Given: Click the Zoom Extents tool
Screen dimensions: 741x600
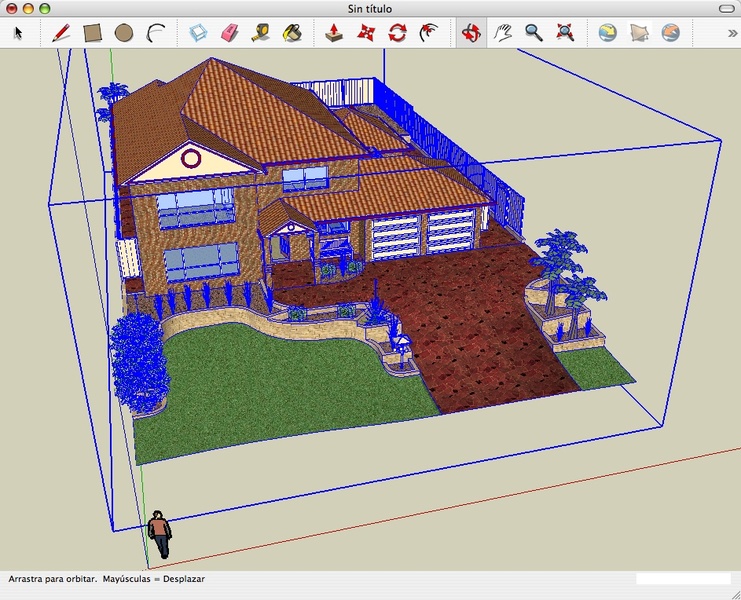Looking at the screenshot, I should pos(565,33).
